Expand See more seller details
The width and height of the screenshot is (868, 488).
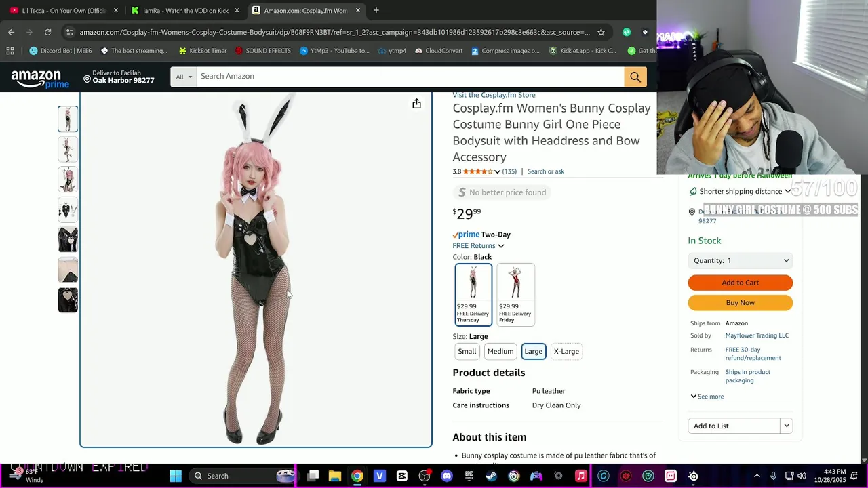coord(707,396)
